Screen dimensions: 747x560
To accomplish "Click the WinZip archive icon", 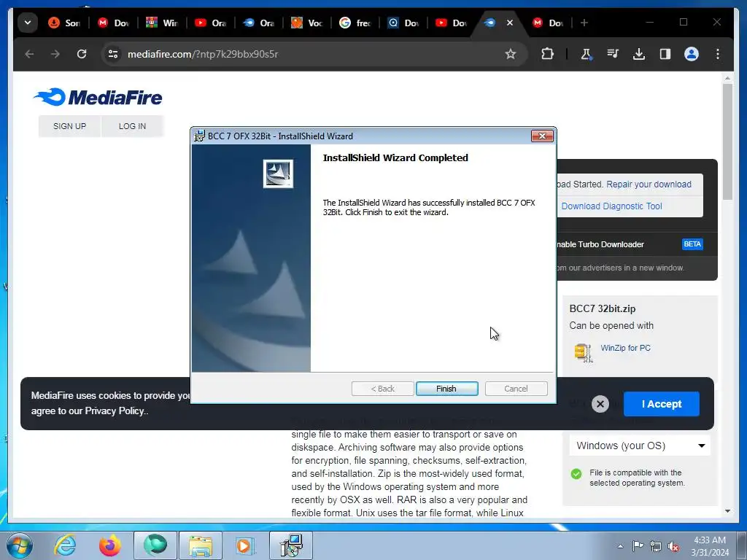I will coord(583,353).
